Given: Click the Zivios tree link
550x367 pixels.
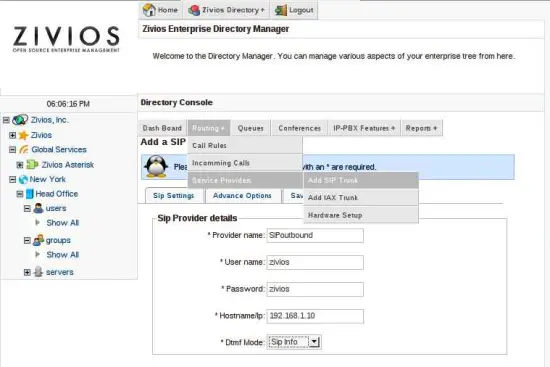Looking at the screenshot, I should 41,135.
